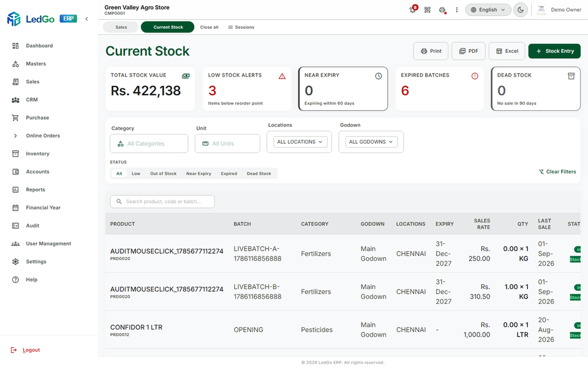588x368 pixels.
Task: Click the Accounts sidebar icon
Action: click(15, 172)
